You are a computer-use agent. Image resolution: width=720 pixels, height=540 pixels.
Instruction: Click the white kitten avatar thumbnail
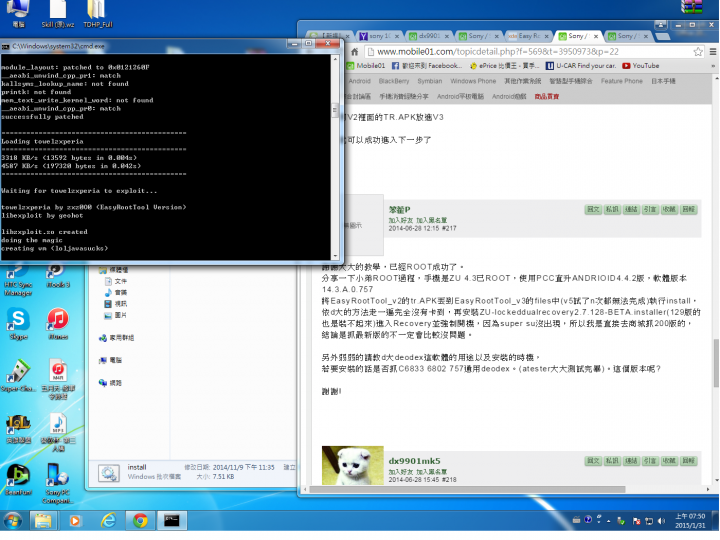(x=353, y=465)
